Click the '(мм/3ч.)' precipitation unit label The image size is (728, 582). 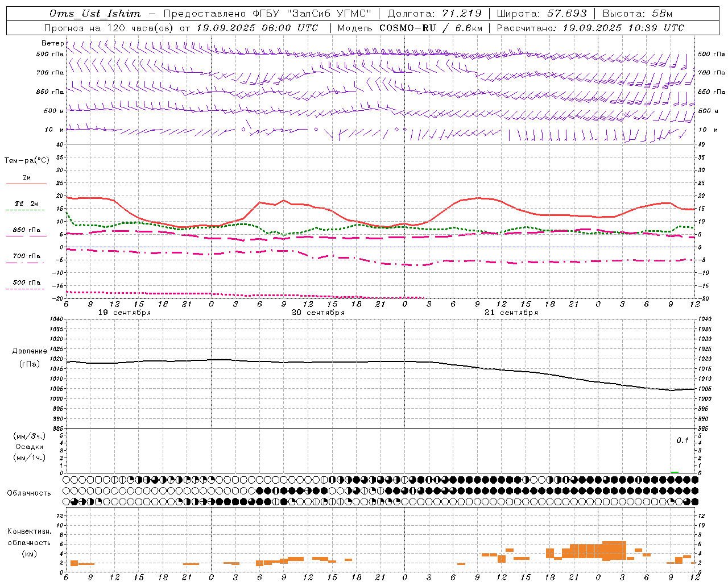(x=30, y=436)
